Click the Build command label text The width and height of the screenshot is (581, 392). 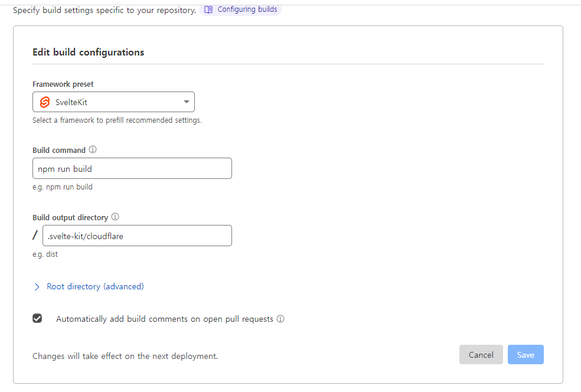point(59,150)
